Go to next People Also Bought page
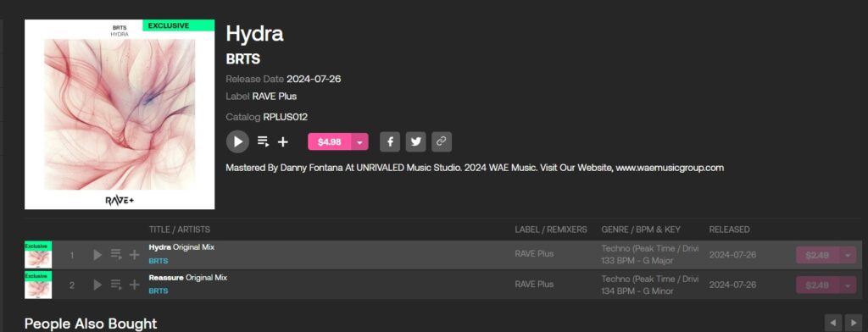This screenshot has width=868, height=332. pyautogui.click(x=854, y=322)
